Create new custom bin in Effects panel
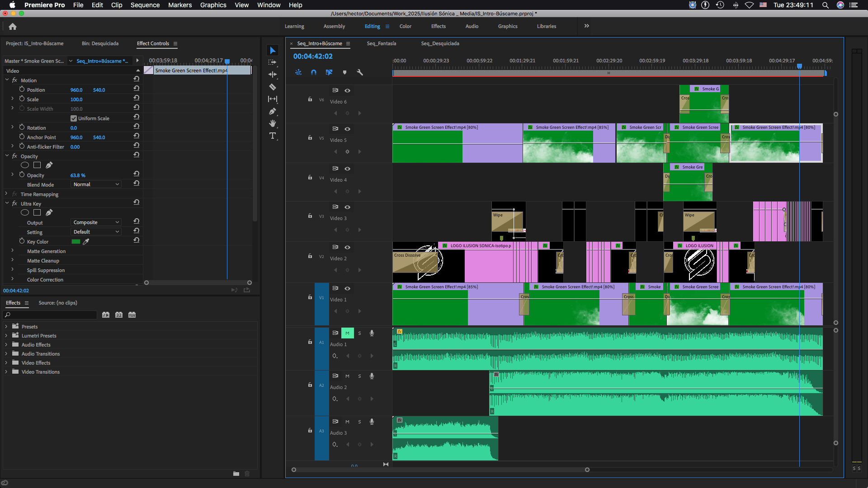868x488 pixels. [236, 474]
